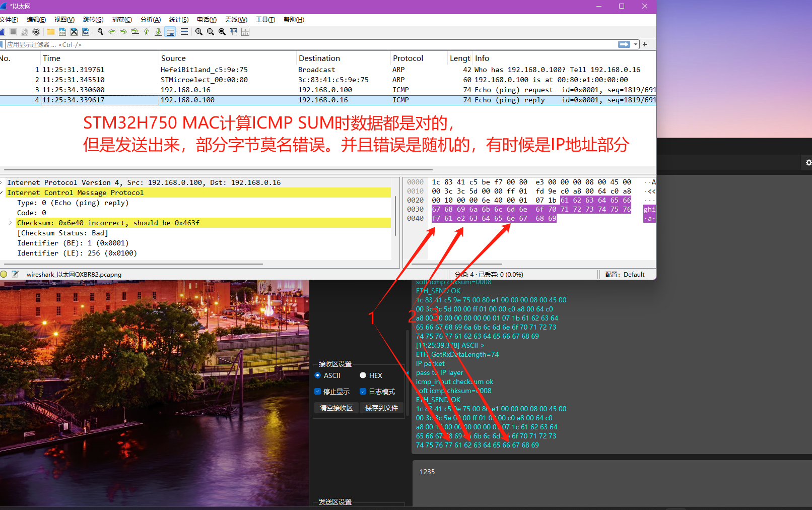
Task: Select packet 3 ICMP echo request row
Action: (x=328, y=90)
